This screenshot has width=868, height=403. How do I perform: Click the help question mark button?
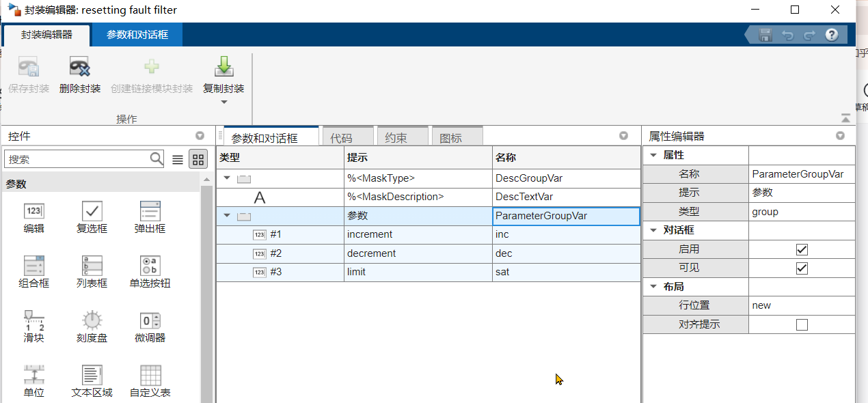tap(831, 34)
